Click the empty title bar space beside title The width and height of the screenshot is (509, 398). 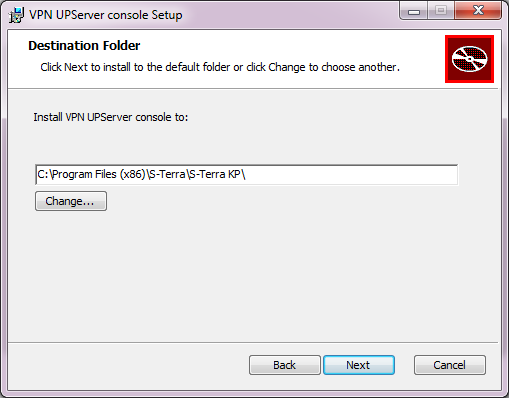click(290, 15)
